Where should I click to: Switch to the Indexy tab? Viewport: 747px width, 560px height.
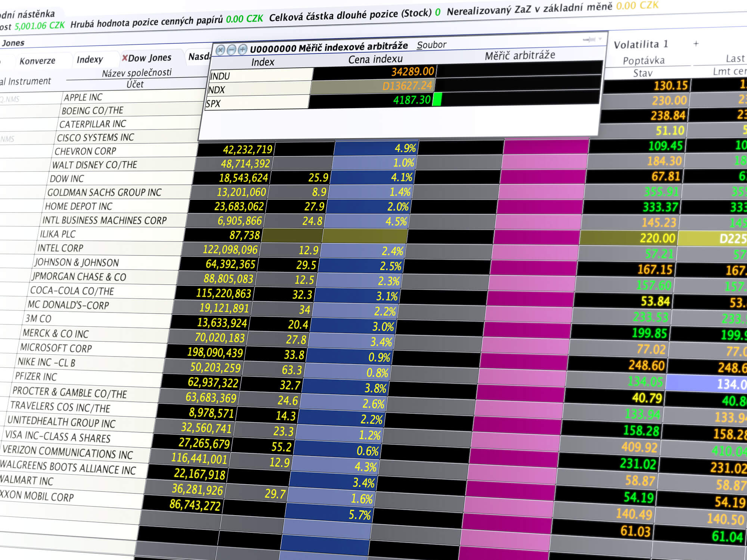click(90, 59)
